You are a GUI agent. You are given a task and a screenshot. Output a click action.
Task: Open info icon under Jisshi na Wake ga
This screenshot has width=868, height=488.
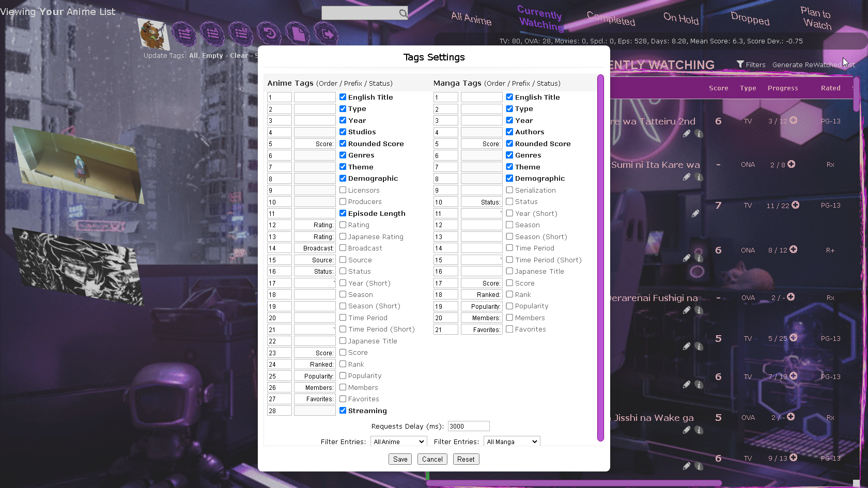(699, 430)
